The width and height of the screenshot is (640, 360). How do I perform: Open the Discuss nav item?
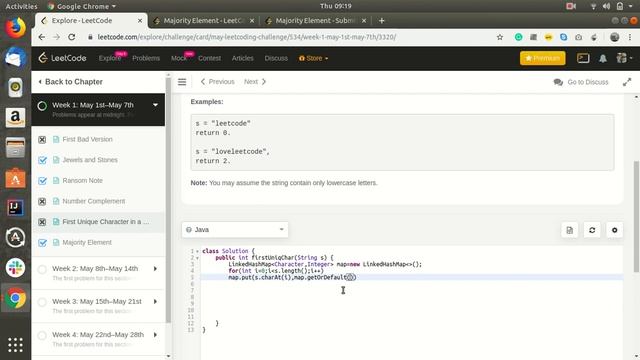tap(276, 58)
